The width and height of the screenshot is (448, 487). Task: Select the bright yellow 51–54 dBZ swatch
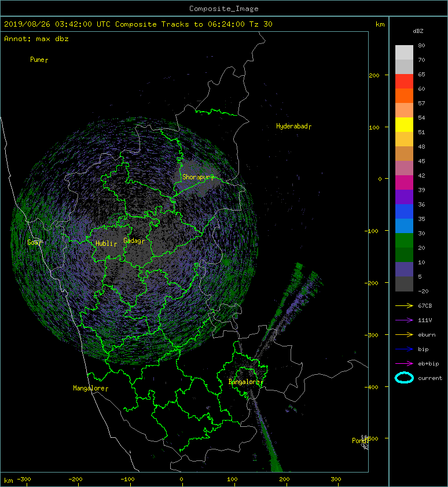point(404,124)
